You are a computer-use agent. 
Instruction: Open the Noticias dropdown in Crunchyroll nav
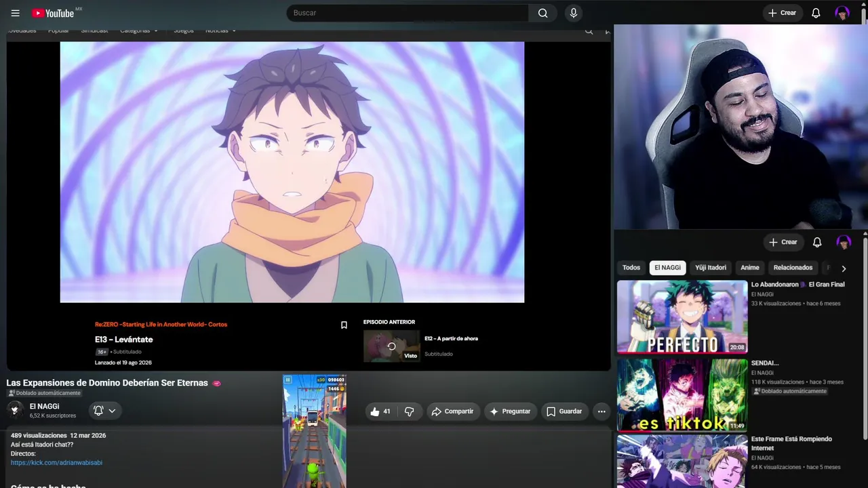(220, 30)
